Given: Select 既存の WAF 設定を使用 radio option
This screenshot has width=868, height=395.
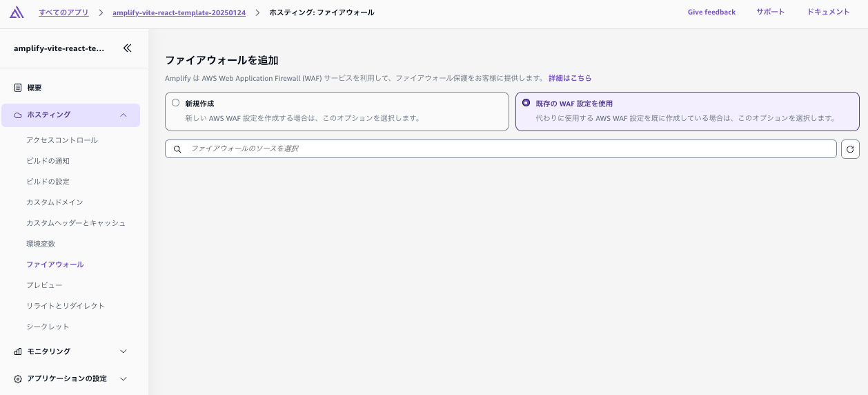Looking at the screenshot, I should 526,103.
